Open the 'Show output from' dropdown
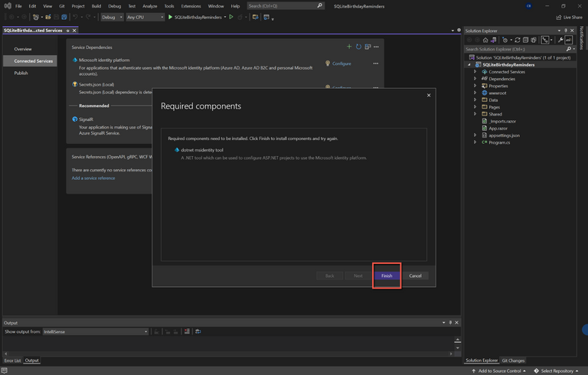588x375 pixels. point(96,331)
